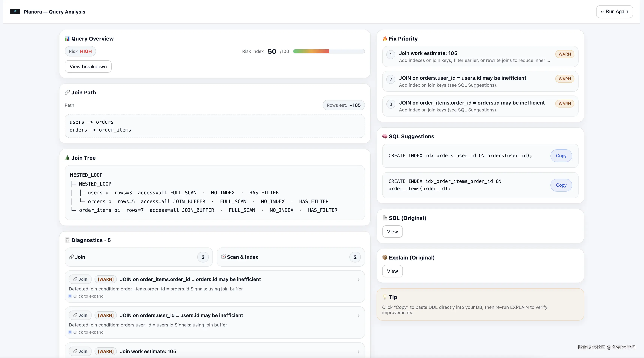Click the Query Overview bar chart icon

(x=67, y=39)
